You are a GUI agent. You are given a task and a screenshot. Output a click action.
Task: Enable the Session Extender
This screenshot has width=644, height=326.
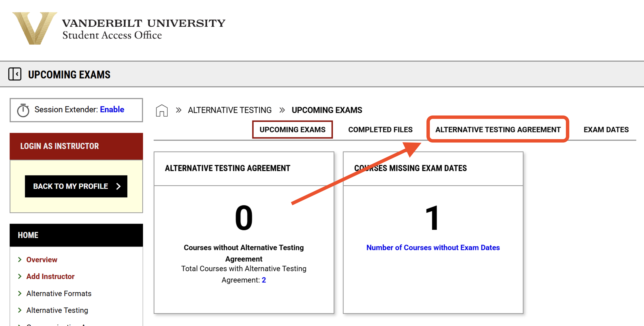coord(112,109)
